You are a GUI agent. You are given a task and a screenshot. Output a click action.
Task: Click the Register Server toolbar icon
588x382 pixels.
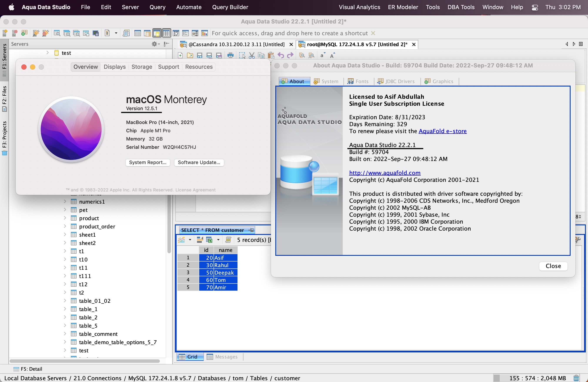[x=5, y=33]
